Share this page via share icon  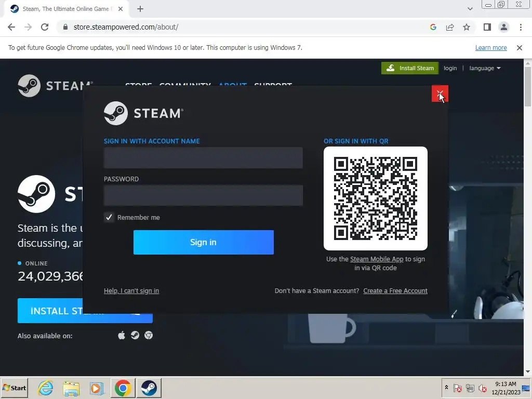[x=450, y=27]
